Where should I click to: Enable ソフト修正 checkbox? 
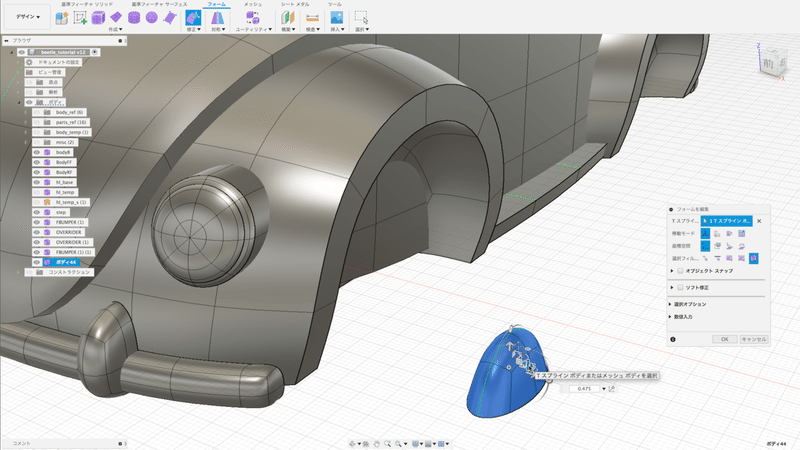(680, 288)
